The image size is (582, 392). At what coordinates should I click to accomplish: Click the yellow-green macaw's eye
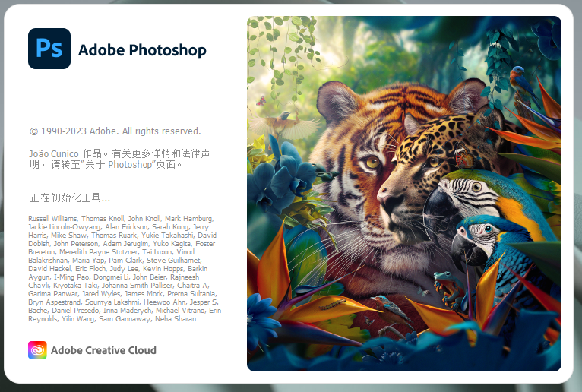tap(476, 187)
